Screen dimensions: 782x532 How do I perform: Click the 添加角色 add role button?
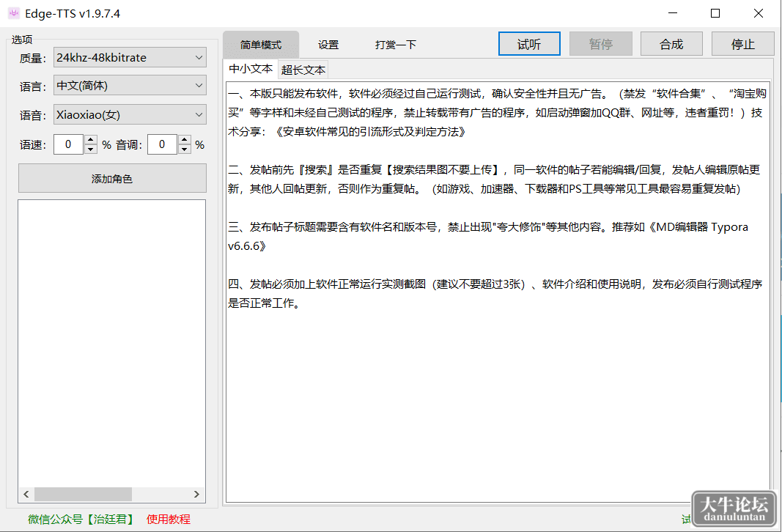coord(112,179)
